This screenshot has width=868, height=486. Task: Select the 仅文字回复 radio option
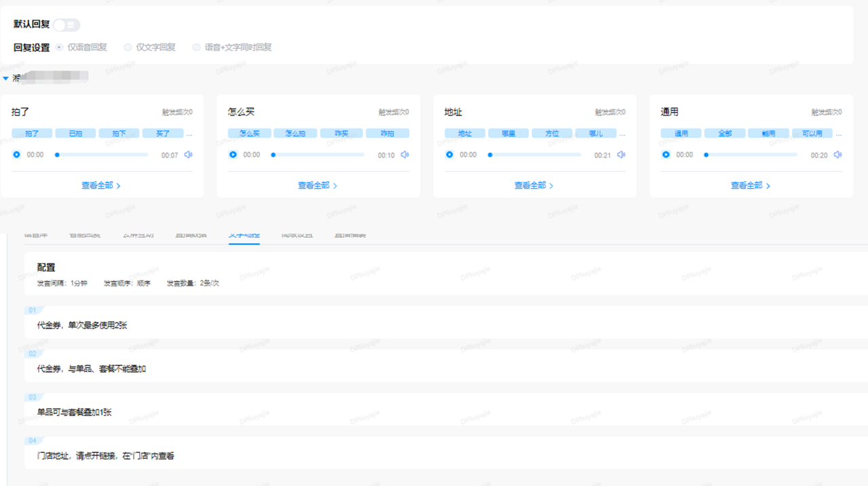pos(128,48)
